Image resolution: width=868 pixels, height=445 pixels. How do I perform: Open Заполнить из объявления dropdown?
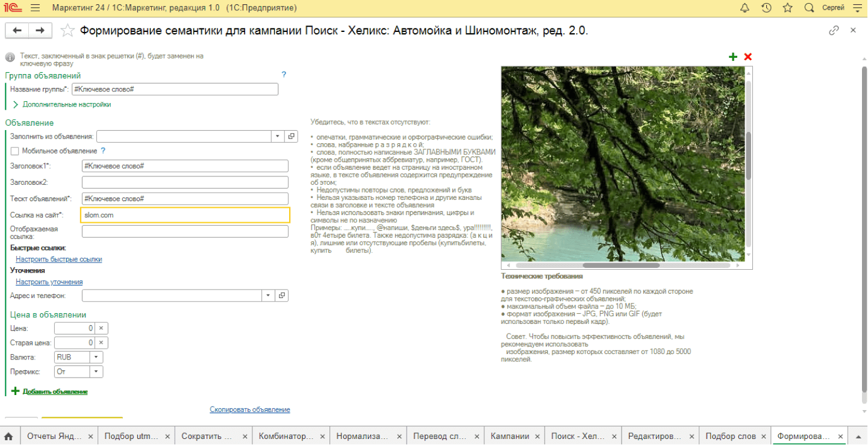coord(277,137)
